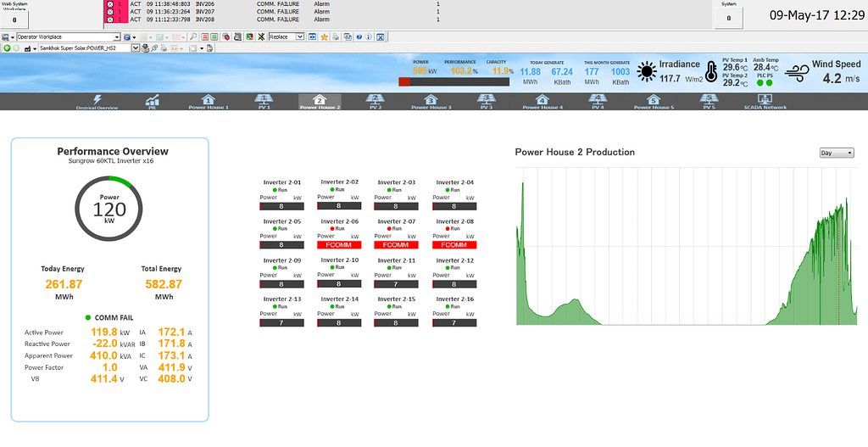Click the sun Irradiance icon
The width and height of the screenshot is (868, 447).
click(x=647, y=72)
